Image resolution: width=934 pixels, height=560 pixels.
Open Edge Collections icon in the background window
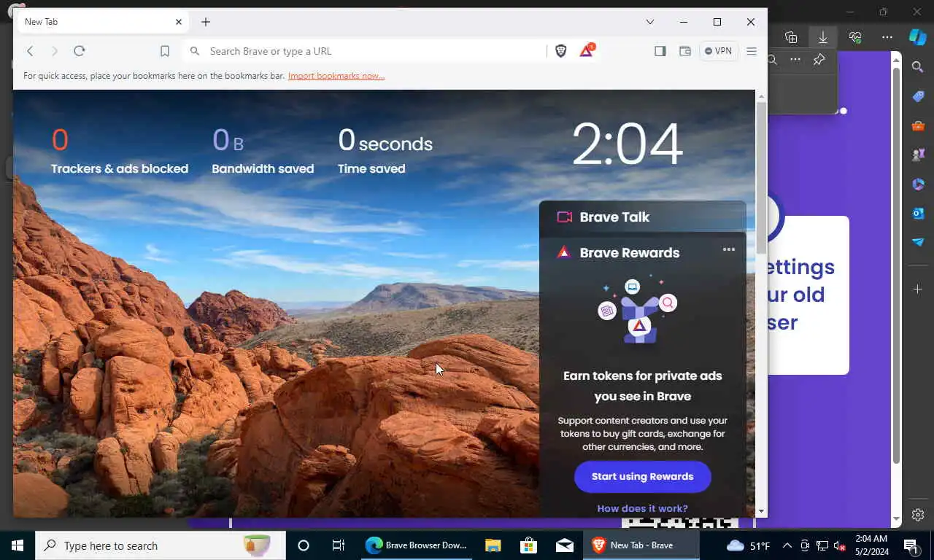click(x=791, y=37)
